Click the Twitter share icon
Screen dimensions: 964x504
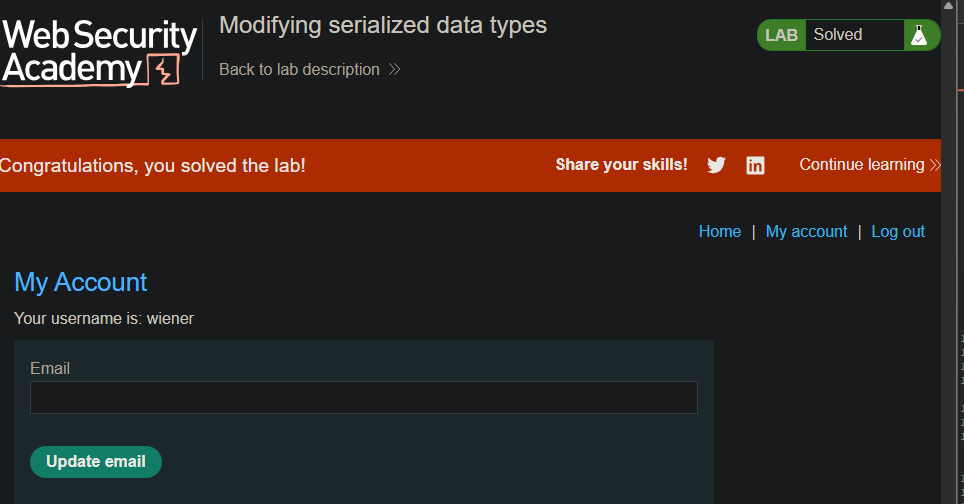(x=716, y=165)
